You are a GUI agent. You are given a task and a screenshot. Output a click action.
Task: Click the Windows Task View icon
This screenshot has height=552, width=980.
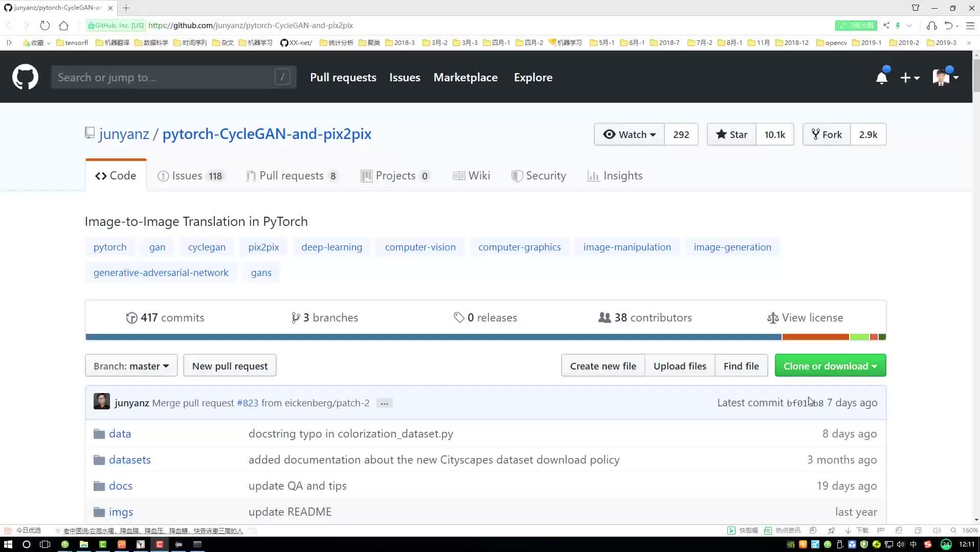click(x=45, y=544)
